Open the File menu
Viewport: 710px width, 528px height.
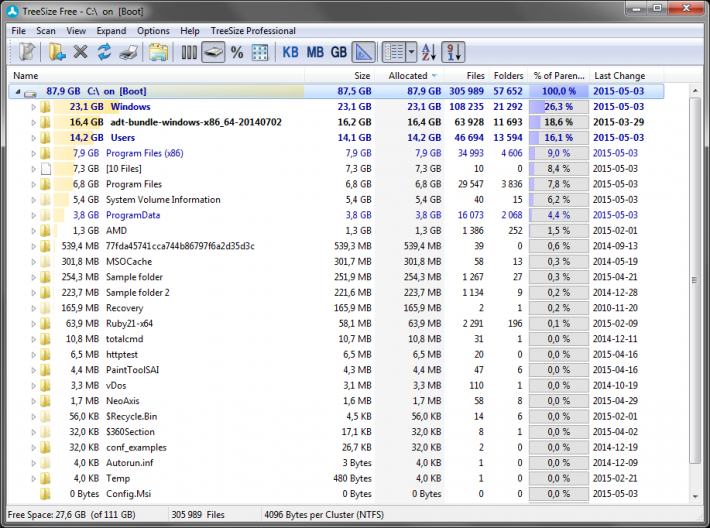[x=19, y=31]
